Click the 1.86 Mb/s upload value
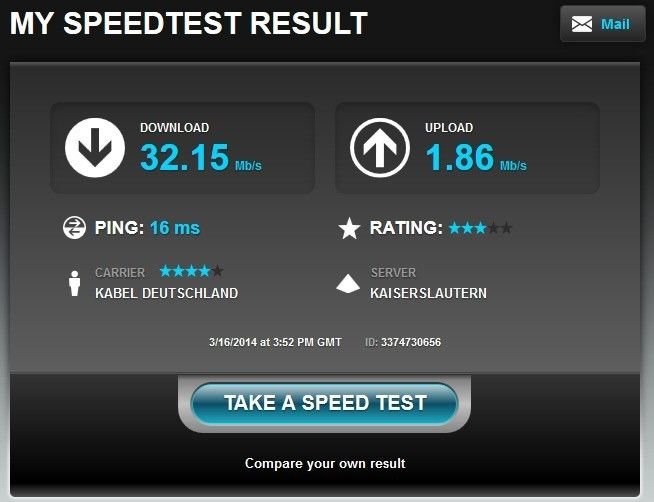This screenshot has height=502, width=654. 476,157
